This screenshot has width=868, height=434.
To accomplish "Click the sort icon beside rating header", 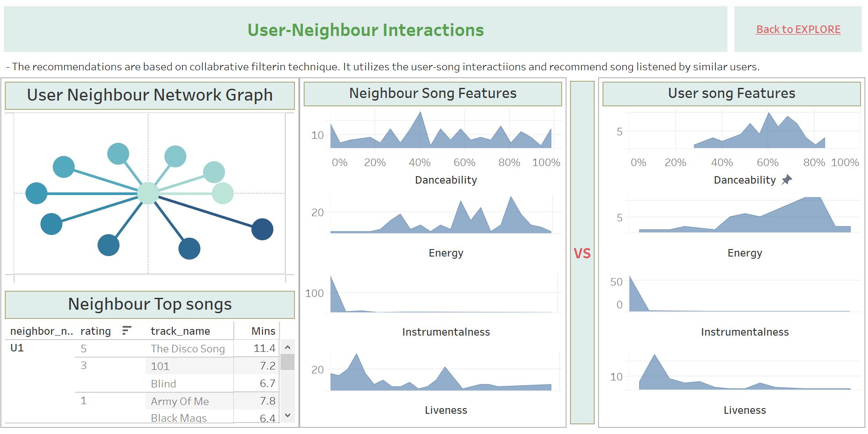I will (127, 330).
